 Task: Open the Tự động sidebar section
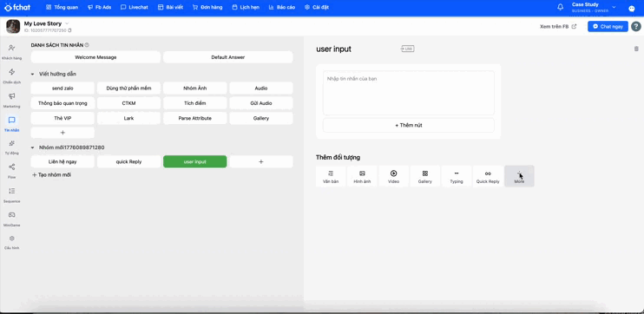pyautogui.click(x=12, y=147)
